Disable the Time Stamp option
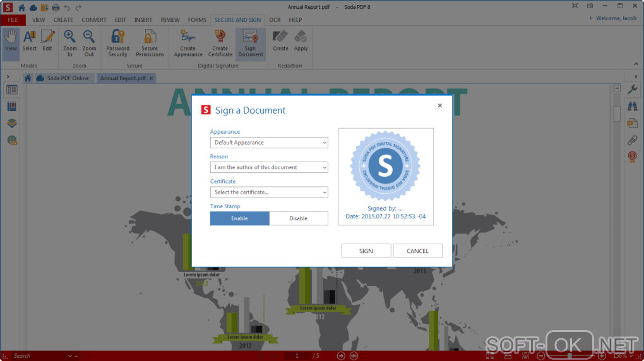Screen dimensions: 644x361 pos(299,218)
